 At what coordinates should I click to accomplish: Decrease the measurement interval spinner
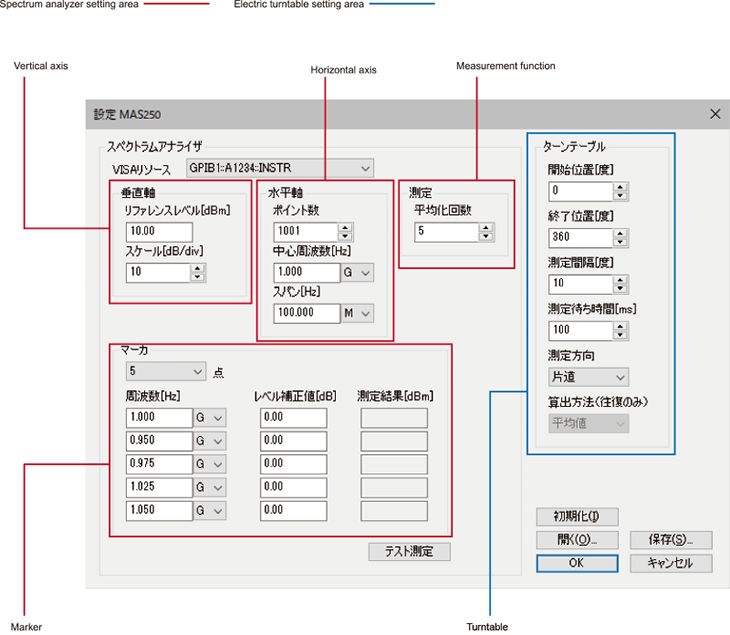pos(620,289)
